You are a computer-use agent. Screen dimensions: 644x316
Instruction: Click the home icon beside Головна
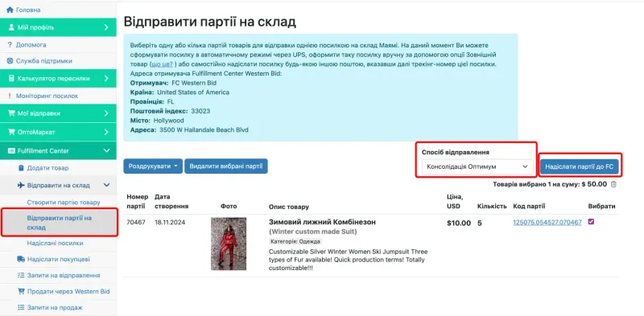pyautogui.click(x=10, y=10)
